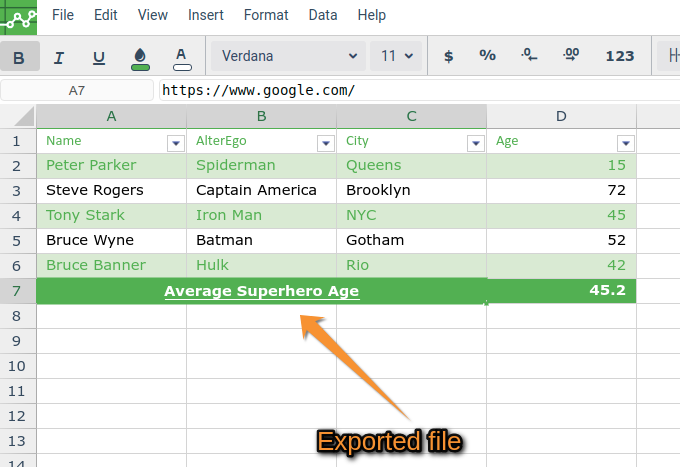Open the font size 11 dropdown

coord(396,56)
